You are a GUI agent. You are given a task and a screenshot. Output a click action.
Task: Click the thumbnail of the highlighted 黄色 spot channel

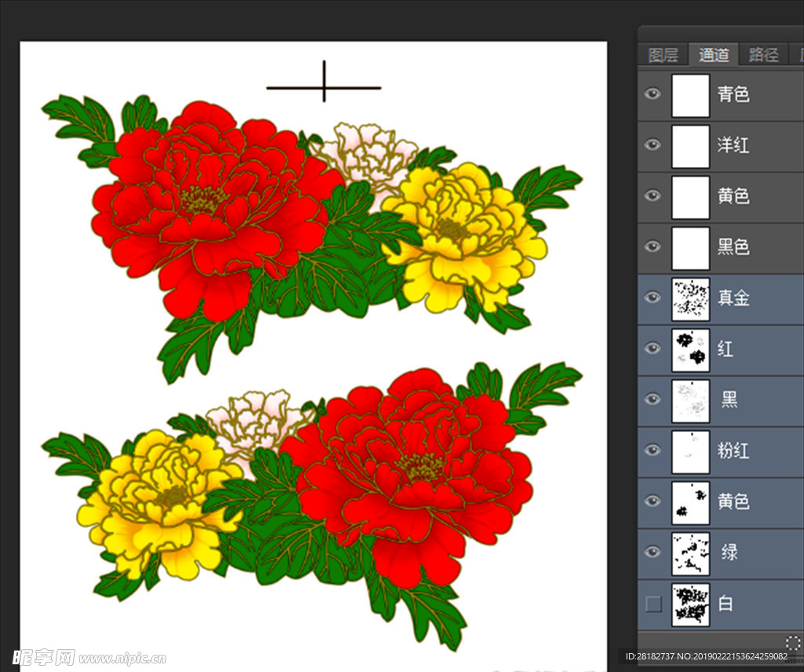pos(691,503)
